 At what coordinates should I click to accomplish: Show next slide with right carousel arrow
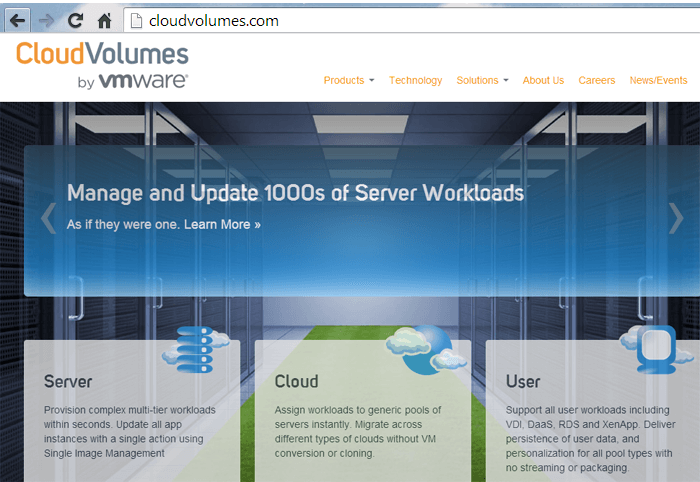tap(676, 218)
